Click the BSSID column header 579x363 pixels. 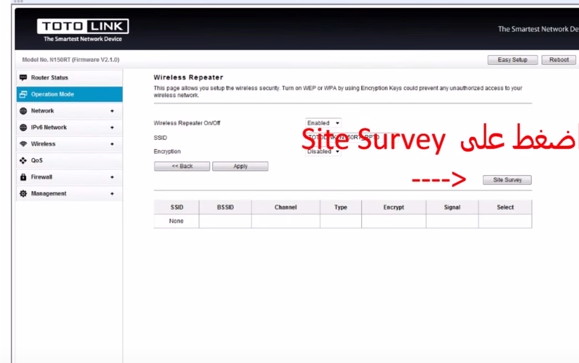225,207
